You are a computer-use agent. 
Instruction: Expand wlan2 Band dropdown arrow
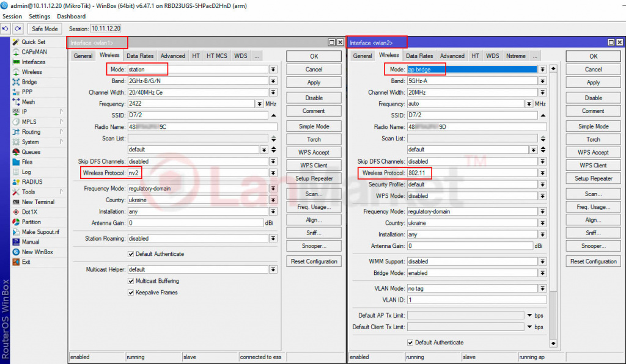(x=542, y=81)
